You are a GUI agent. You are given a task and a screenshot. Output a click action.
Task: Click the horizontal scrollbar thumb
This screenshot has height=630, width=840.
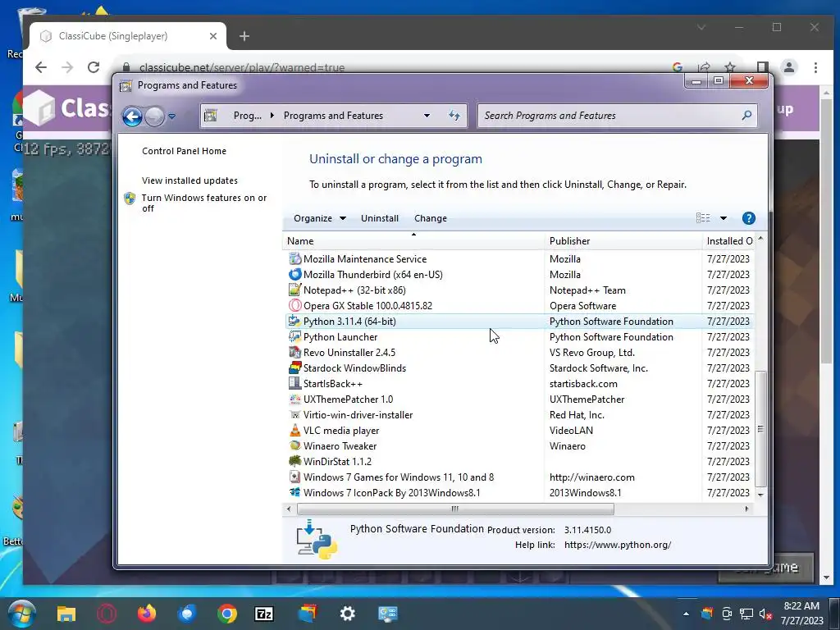click(455, 509)
